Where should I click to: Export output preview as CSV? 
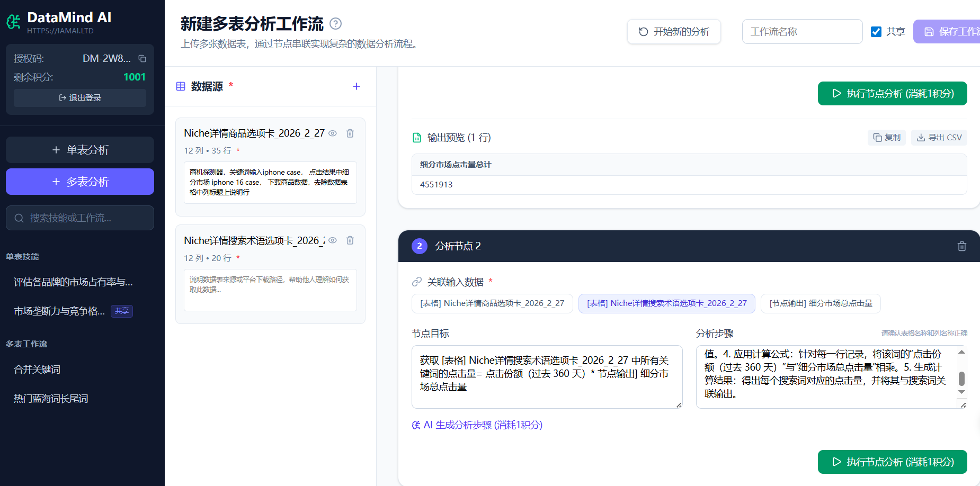(939, 138)
